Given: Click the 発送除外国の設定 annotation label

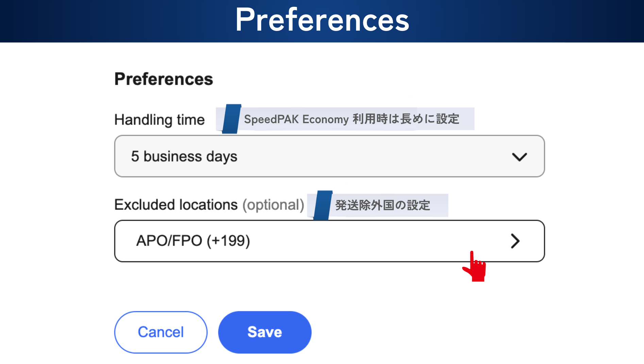Looking at the screenshot, I should click(x=383, y=205).
